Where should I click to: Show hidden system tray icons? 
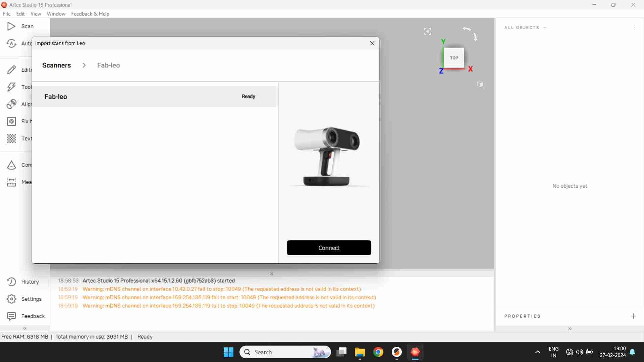pos(538,352)
